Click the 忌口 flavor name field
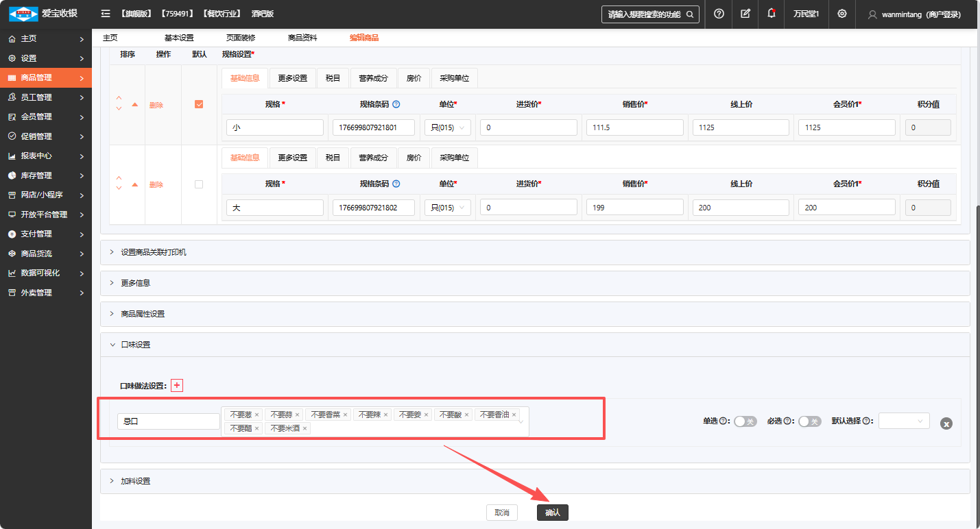Viewport: 980px width, 529px height. tap(169, 421)
